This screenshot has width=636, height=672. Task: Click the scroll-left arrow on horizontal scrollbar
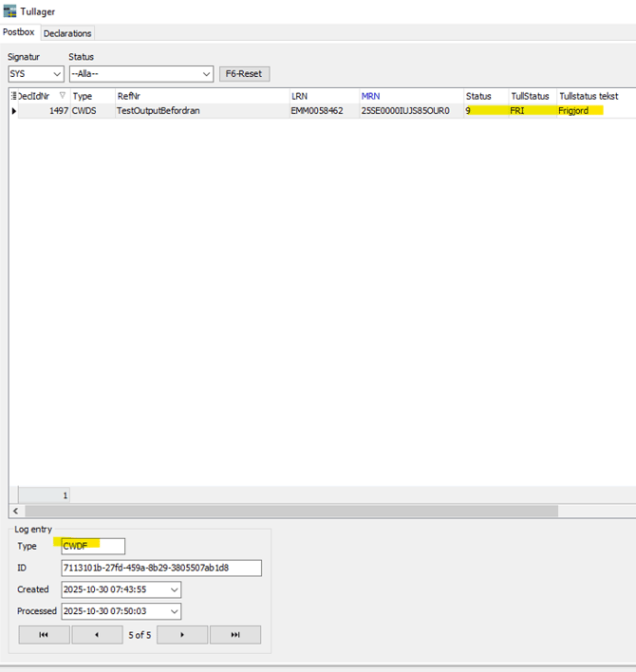pyautogui.click(x=16, y=511)
